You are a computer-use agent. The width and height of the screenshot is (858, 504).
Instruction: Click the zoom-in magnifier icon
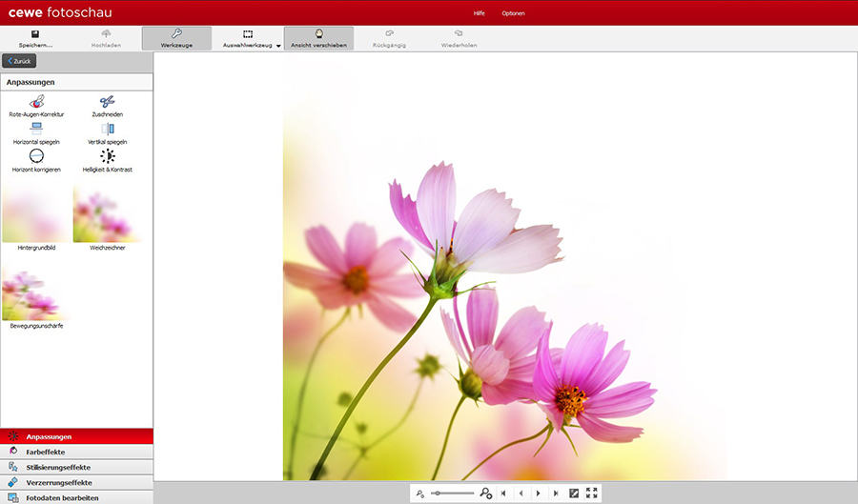point(485,493)
